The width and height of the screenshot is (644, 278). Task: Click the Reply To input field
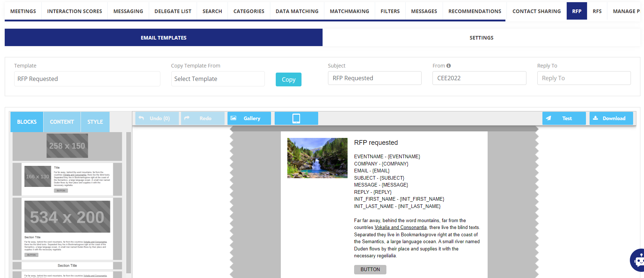pyautogui.click(x=583, y=78)
